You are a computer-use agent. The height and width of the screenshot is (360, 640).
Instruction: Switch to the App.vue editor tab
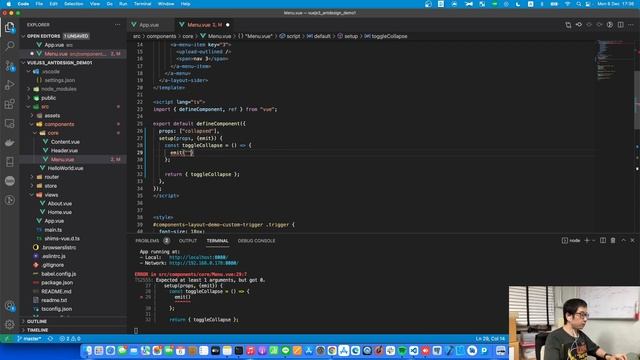point(150,25)
